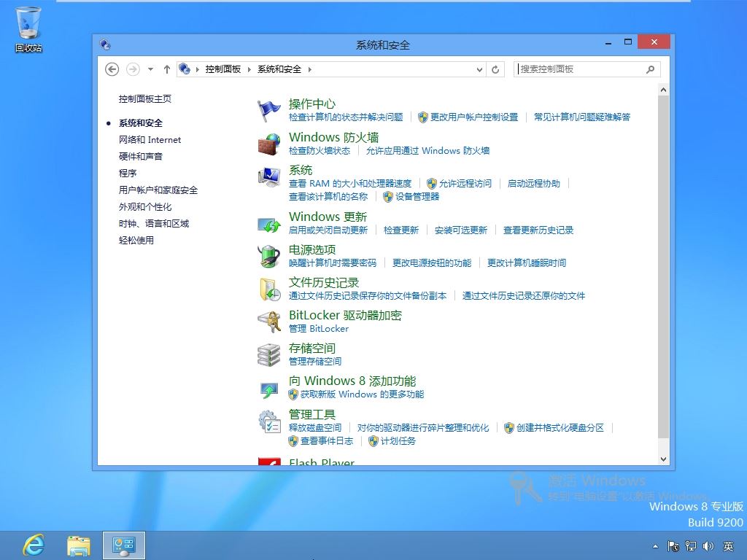Viewport: 747px width, 560px height.
Task: Open the recent locations dropdown arrow
Action: (x=150, y=69)
